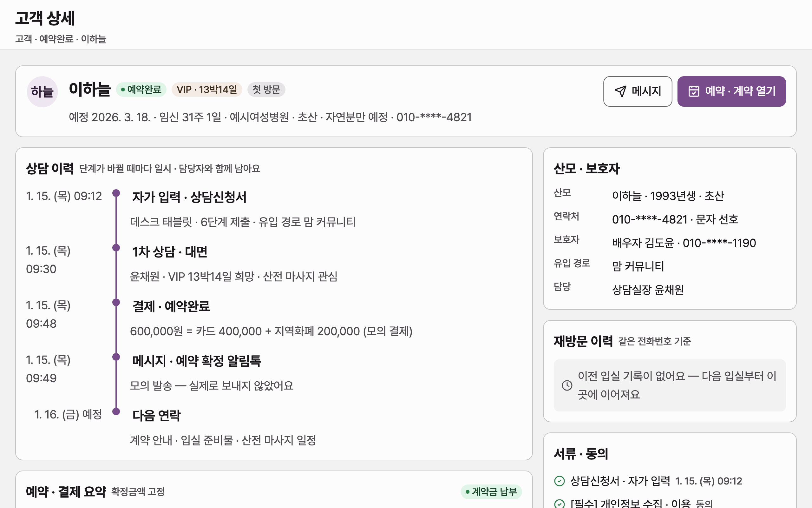
Task: Click the 메시지 · 예약 확정 알림톡 heading
Action: click(x=197, y=361)
